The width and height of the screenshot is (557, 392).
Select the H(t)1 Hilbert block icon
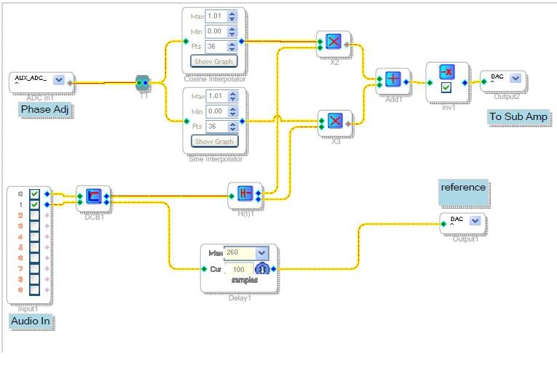245,193
